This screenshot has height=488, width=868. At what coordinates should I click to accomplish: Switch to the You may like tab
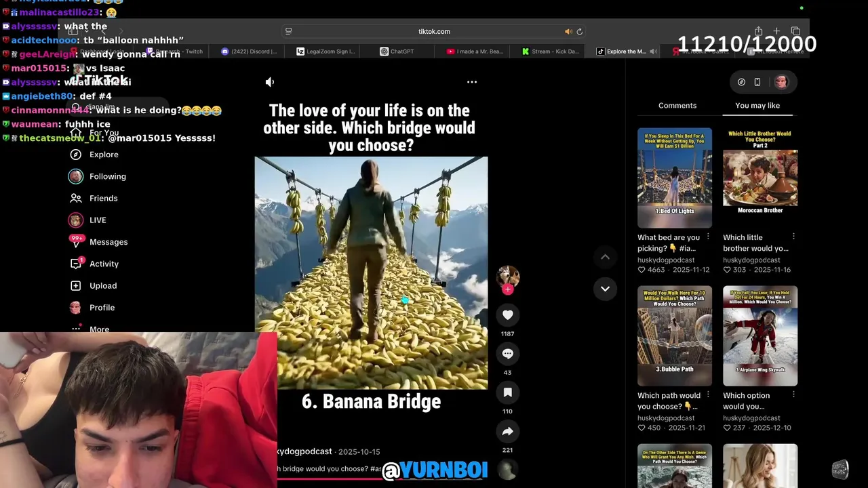pos(757,106)
